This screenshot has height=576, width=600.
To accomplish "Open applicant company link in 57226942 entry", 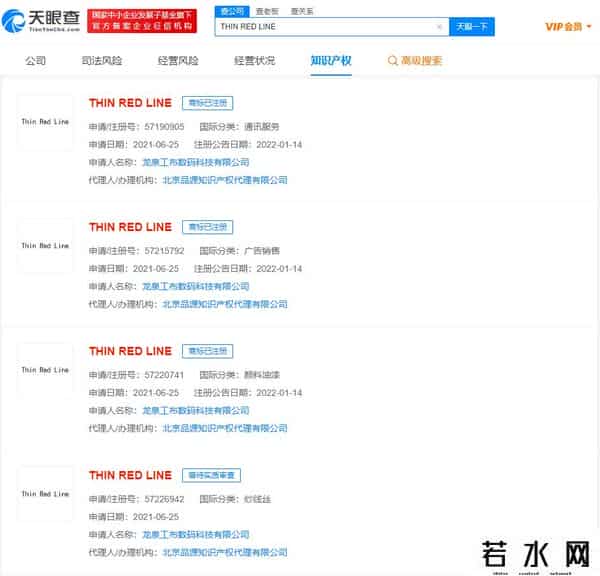I will coord(196,535).
